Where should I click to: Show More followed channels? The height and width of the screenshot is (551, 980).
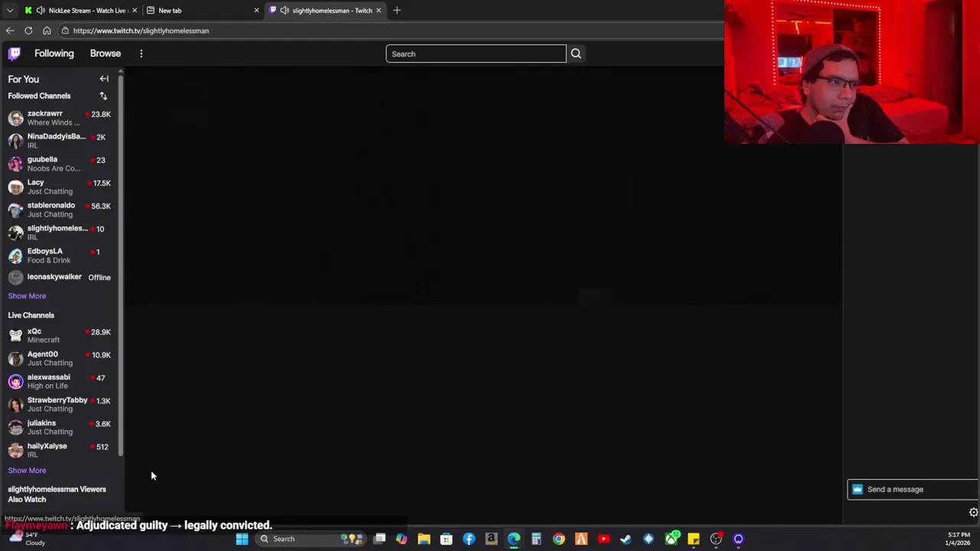pos(27,295)
